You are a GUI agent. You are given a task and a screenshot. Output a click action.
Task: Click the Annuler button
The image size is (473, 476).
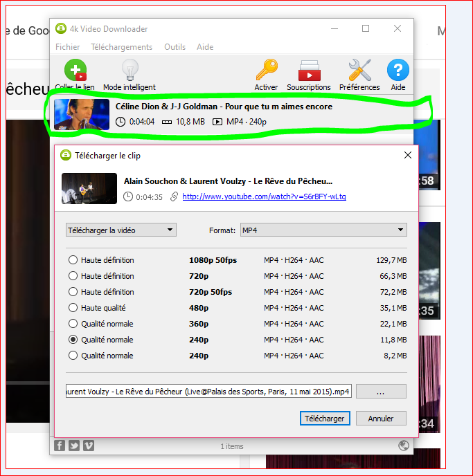(x=381, y=419)
